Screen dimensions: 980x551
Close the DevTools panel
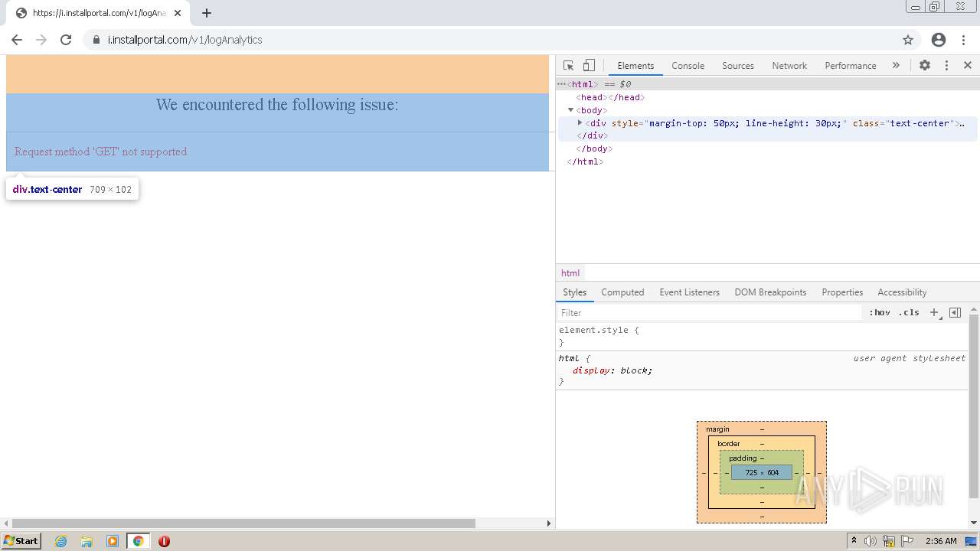pyautogui.click(x=968, y=66)
